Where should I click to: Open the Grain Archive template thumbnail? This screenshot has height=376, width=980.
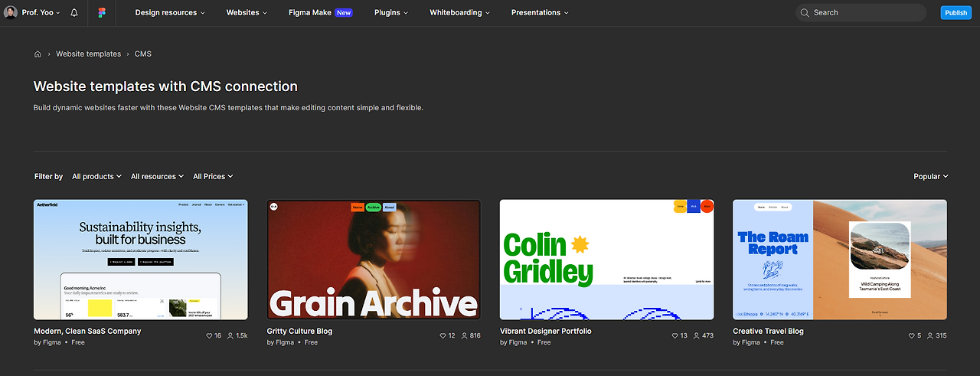[374, 260]
